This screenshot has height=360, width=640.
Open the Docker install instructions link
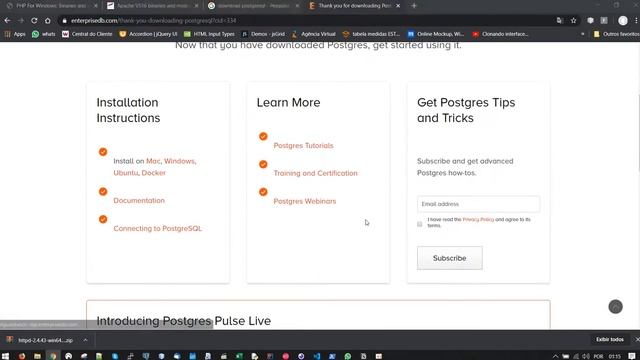tap(153, 173)
